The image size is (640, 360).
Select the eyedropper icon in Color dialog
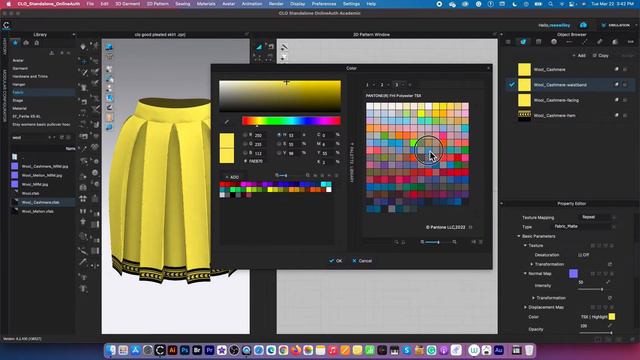click(227, 122)
